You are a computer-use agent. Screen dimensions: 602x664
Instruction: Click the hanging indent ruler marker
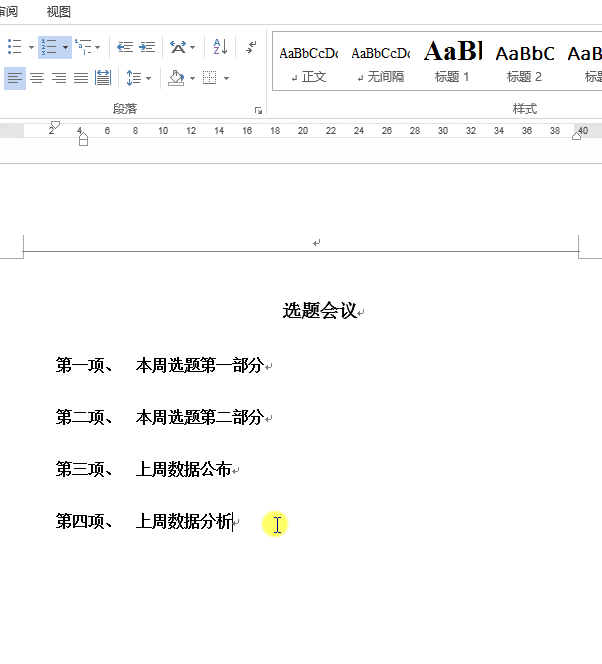click(x=83, y=137)
